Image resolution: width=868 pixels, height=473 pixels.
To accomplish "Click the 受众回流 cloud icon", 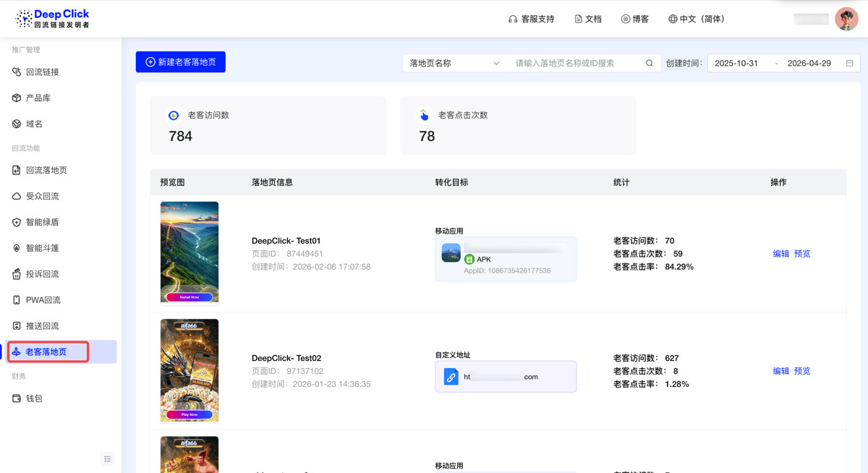I will [x=17, y=196].
